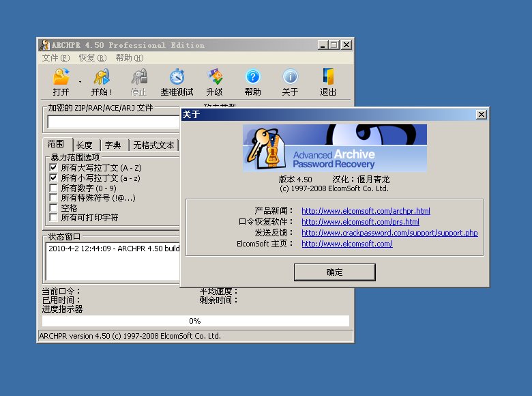
Task: Uncheck 所有大写拉丁文 (A - Z)
Action: coord(53,167)
